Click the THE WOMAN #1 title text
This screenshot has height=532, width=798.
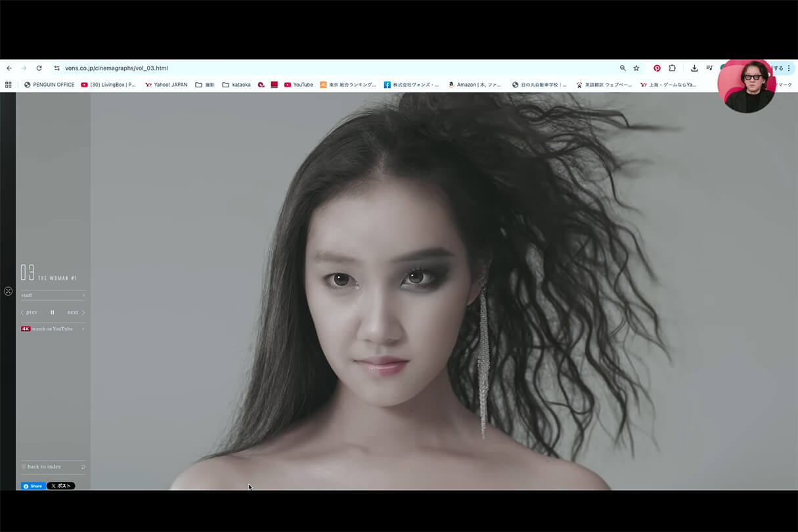[x=57, y=278]
